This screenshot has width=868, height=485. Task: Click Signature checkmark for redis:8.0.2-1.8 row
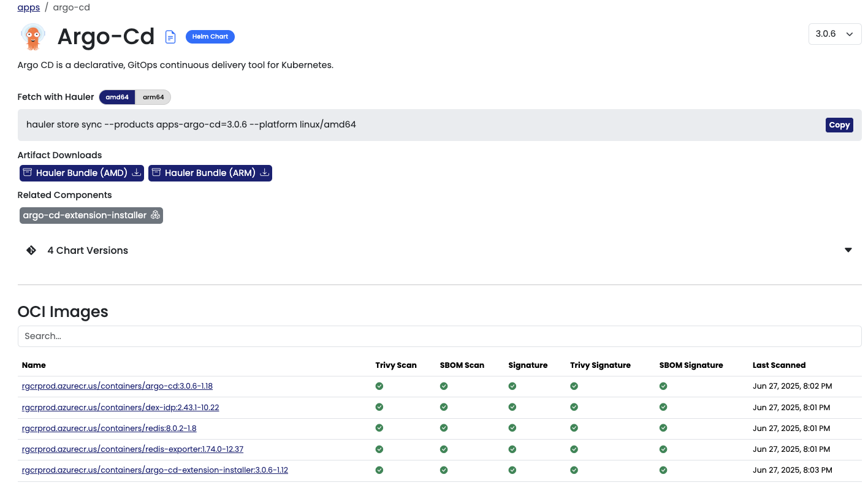(x=512, y=428)
